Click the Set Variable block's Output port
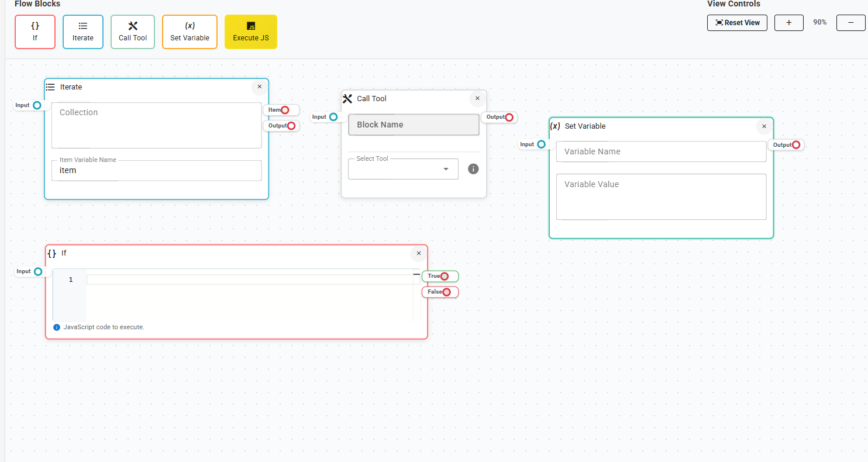This screenshot has height=462, width=868. click(796, 145)
